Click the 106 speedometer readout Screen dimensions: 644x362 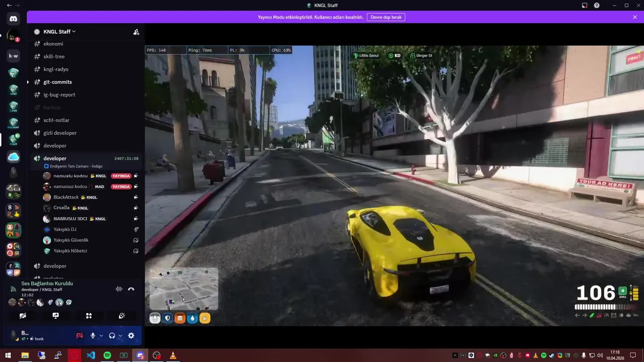[596, 293]
